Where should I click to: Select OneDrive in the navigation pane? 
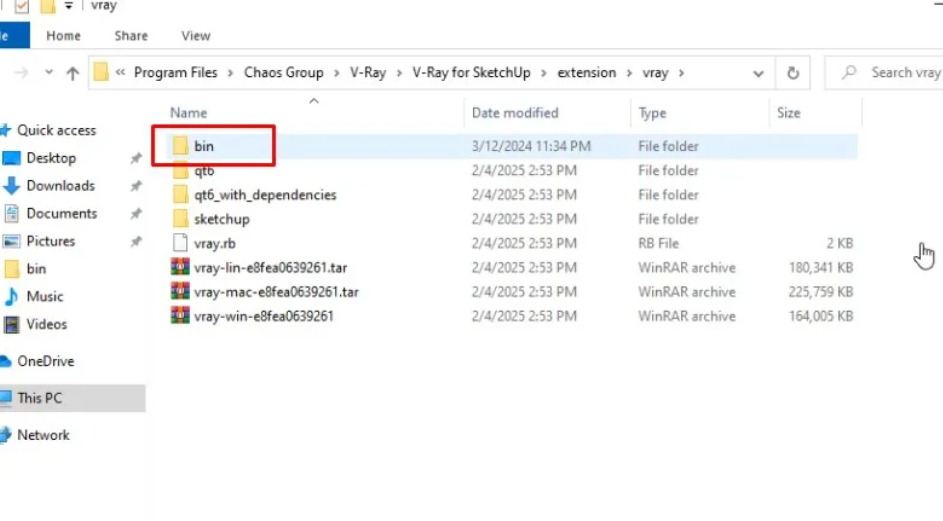pyautogui.click(x=45, y=361)
